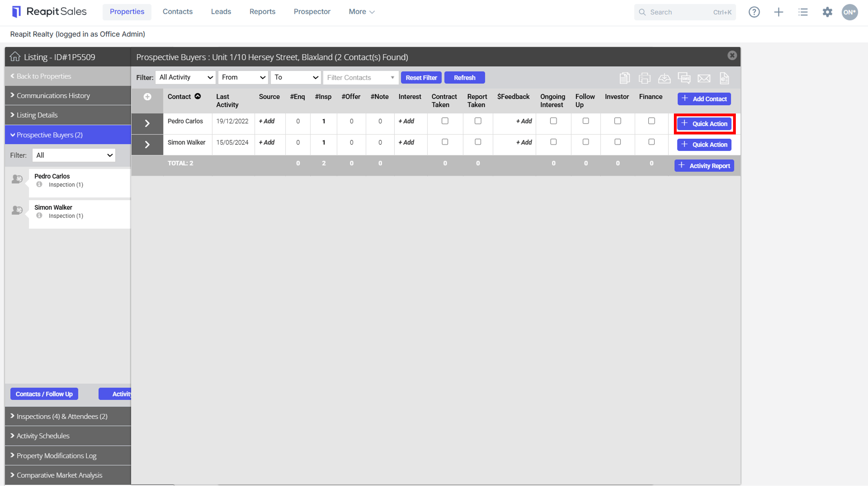Click the Add Contact button
Viewport: 868px width, 488px height.
pyautogui.click(x=704, y=99)
